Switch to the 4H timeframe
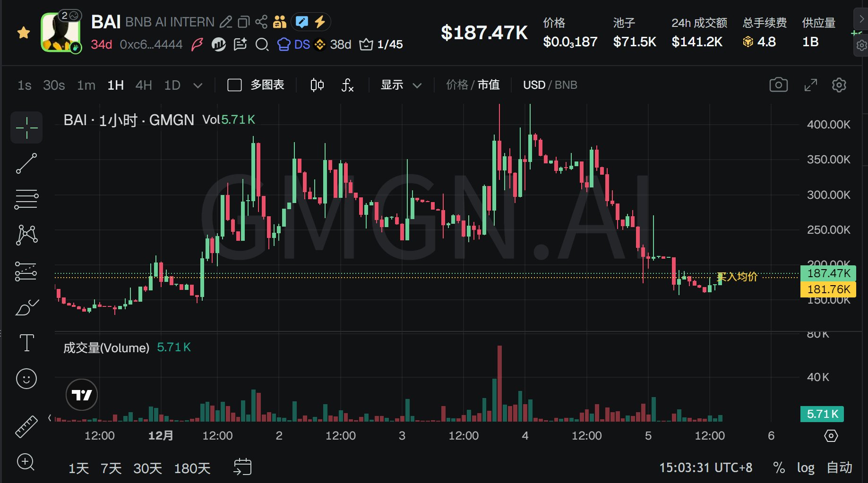 (144, 85)
